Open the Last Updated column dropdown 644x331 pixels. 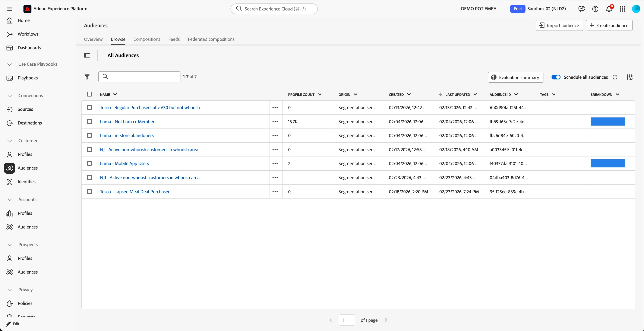(475, 95)
